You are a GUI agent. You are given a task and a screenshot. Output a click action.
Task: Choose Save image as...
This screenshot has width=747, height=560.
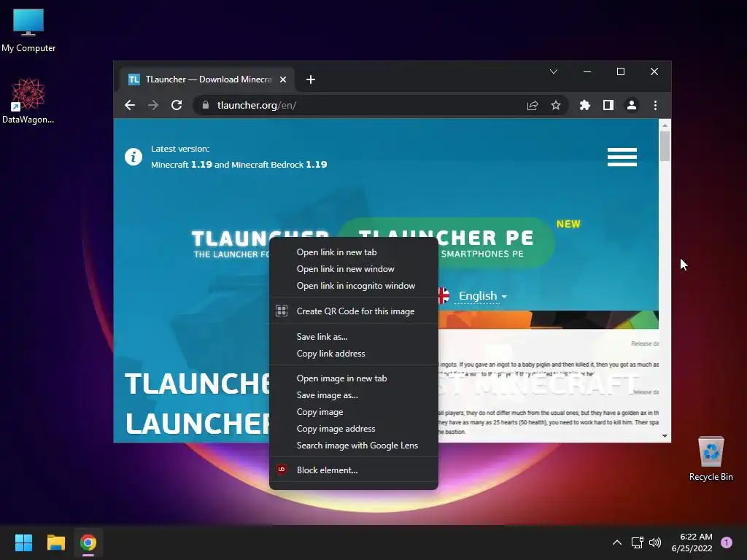[x=354, y=395]
